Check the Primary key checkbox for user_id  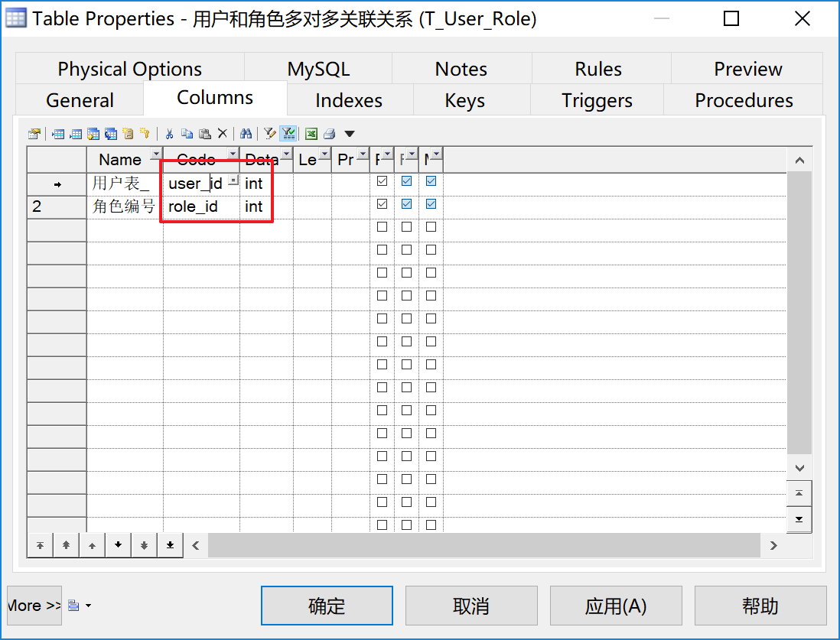point(382,181)
